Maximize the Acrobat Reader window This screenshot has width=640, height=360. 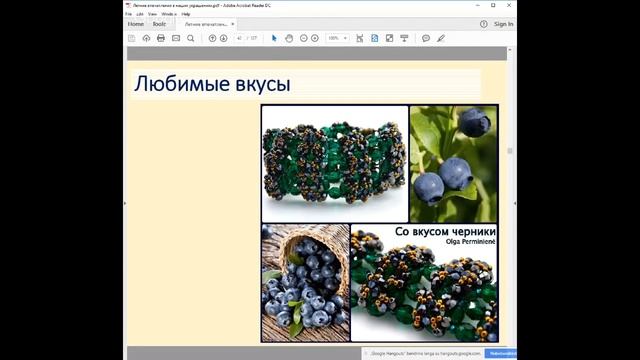493,5
